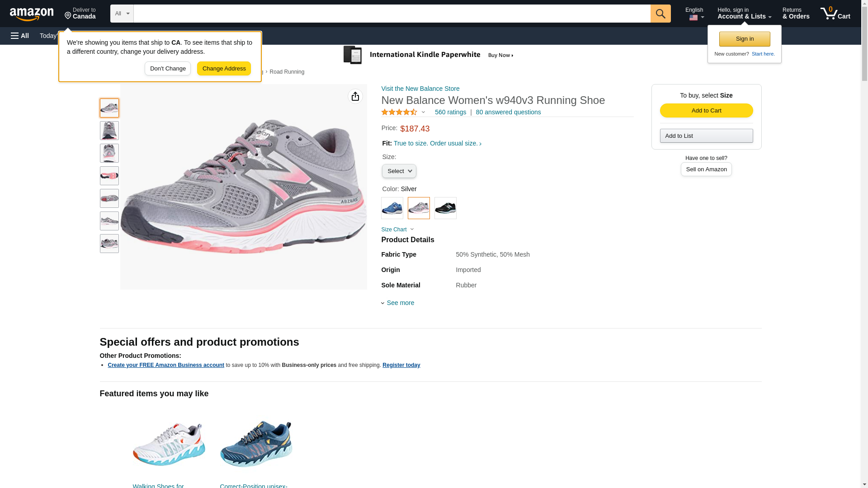The image size is (868, 488).
Task: Expand See more product details
Action: click(400, 303)
